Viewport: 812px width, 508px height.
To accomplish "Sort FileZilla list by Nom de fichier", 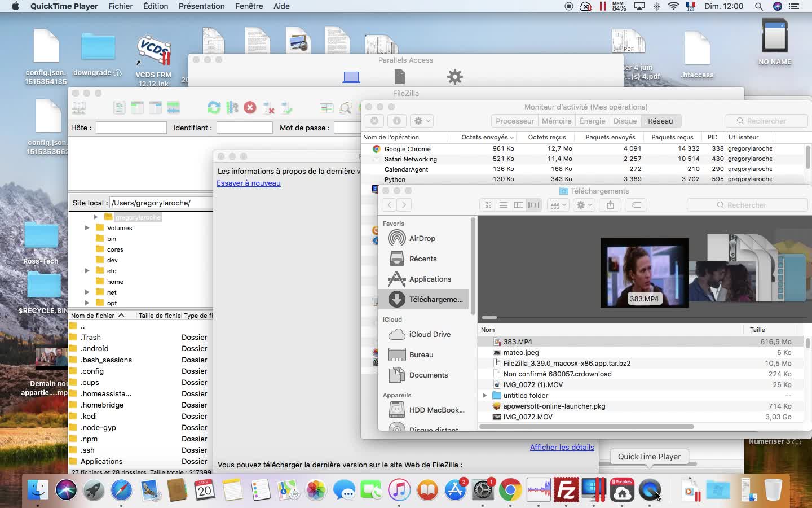I will [101, 316].
